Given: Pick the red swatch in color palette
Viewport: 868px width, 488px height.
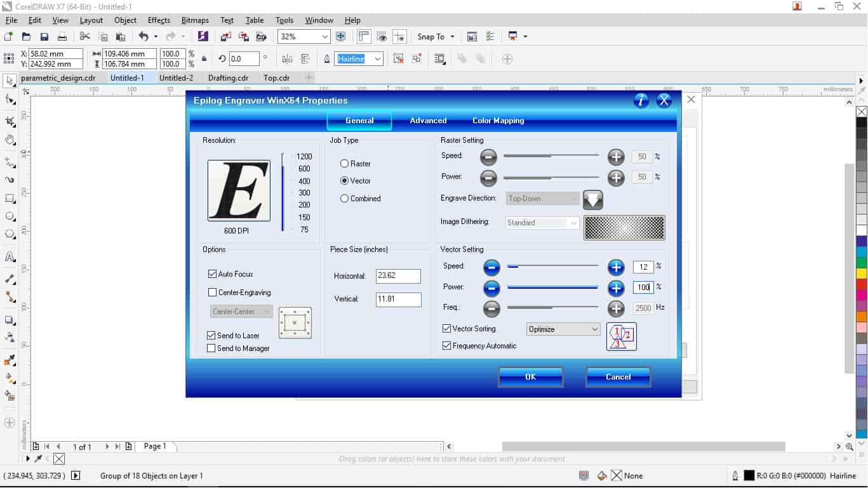Looking at the screenshot, I should 862,285.
